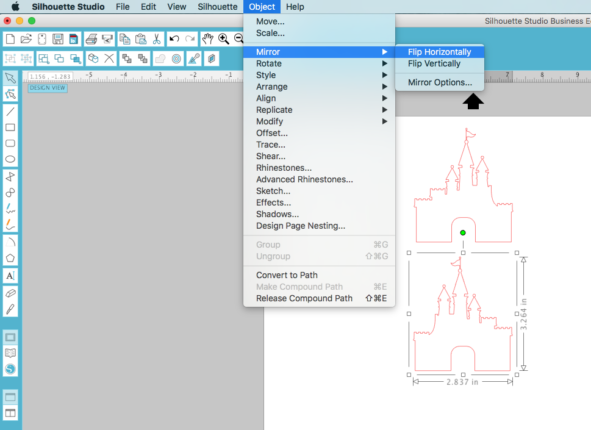Select Rhinestones... menu entry
591x430 pixels.
(x=319, y=168)
